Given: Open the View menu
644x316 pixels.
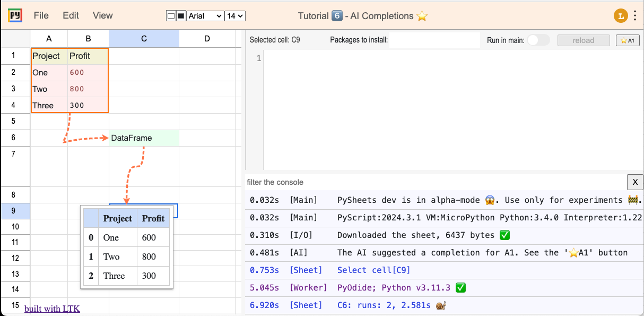Looking at the screenshot, I should tap(102, 15).
